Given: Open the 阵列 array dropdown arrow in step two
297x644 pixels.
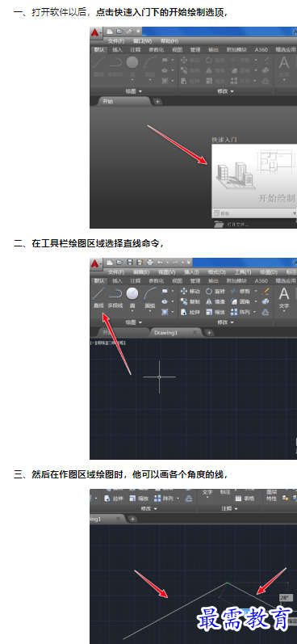Looking at the screenshot, I should 256,312.
